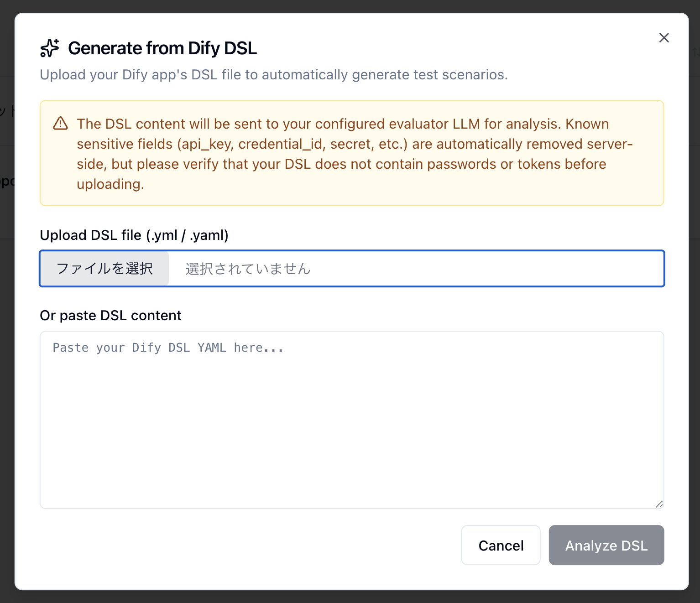Click the partially visible page element at left edge

(7, 180)
